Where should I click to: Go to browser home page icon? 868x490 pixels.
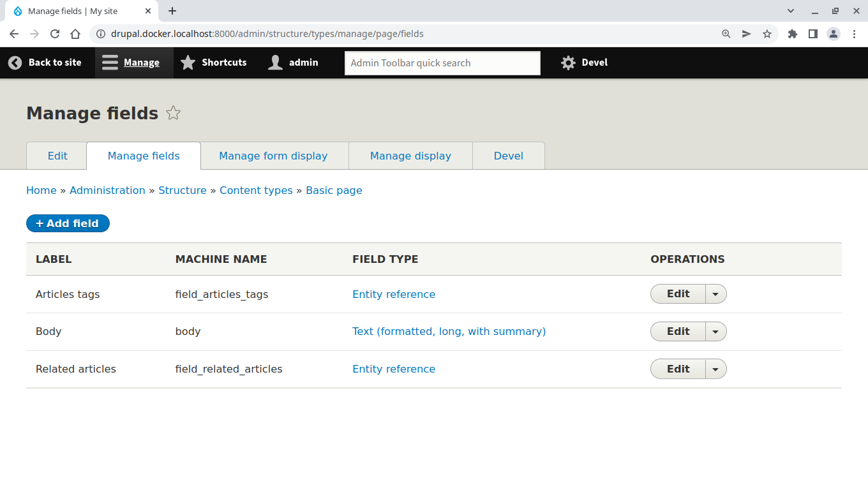click(x=75, y=34)
